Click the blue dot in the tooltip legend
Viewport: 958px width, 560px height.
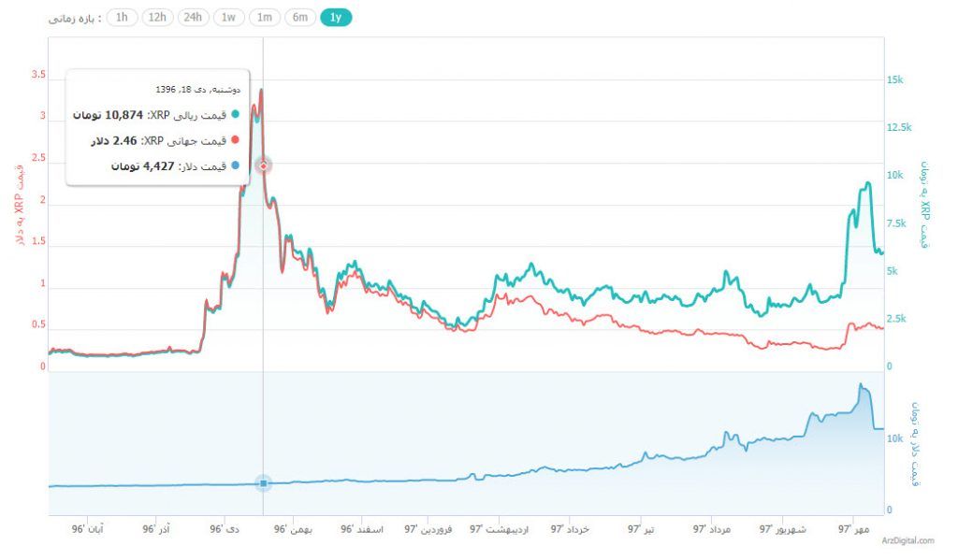(235, 165)
